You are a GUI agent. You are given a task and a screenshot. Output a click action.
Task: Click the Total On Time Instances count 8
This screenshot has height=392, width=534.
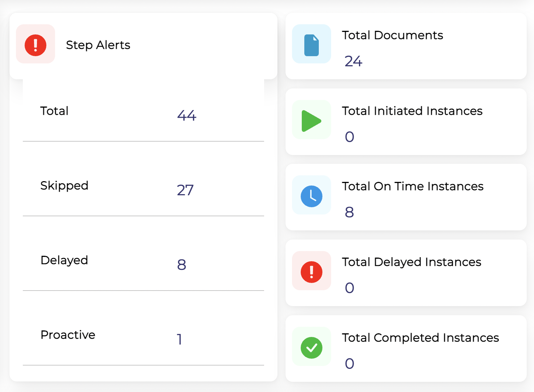(x=350, y=212)
